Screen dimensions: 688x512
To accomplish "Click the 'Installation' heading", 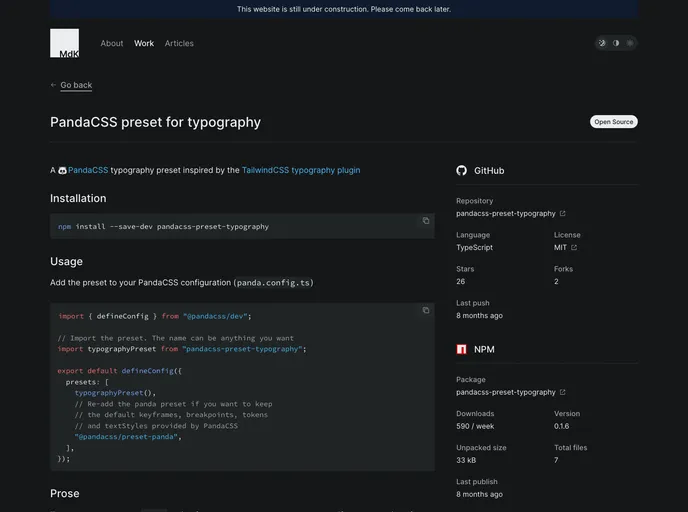I will [78, 198].
